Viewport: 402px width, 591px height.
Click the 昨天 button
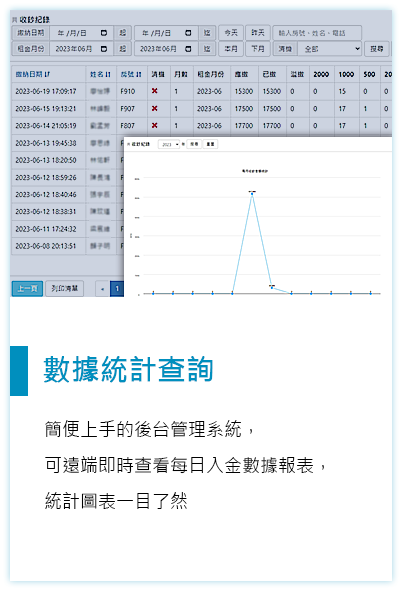(258, 33)
